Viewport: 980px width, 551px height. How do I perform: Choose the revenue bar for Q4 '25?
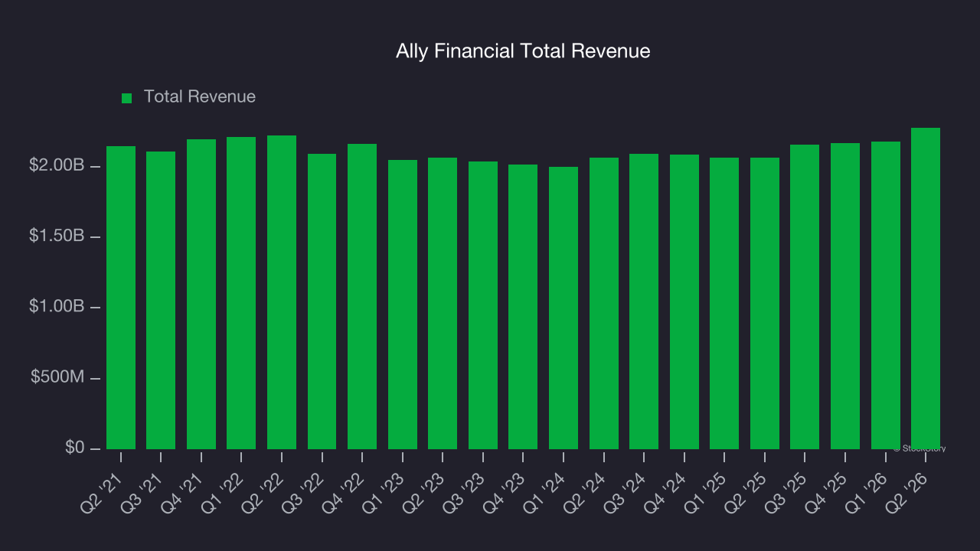pyautogui.click(x=845, y=296)
